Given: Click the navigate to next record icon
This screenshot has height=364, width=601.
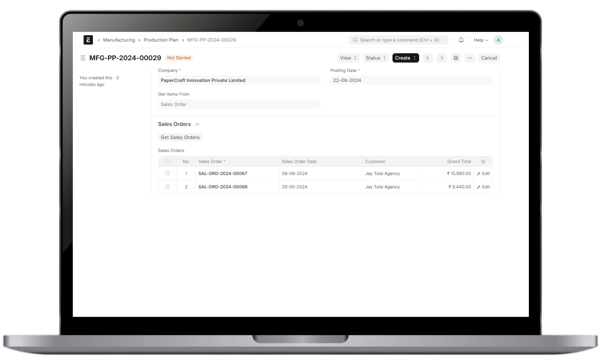Looking at the screenshot, I should click(x=441, y=58).
